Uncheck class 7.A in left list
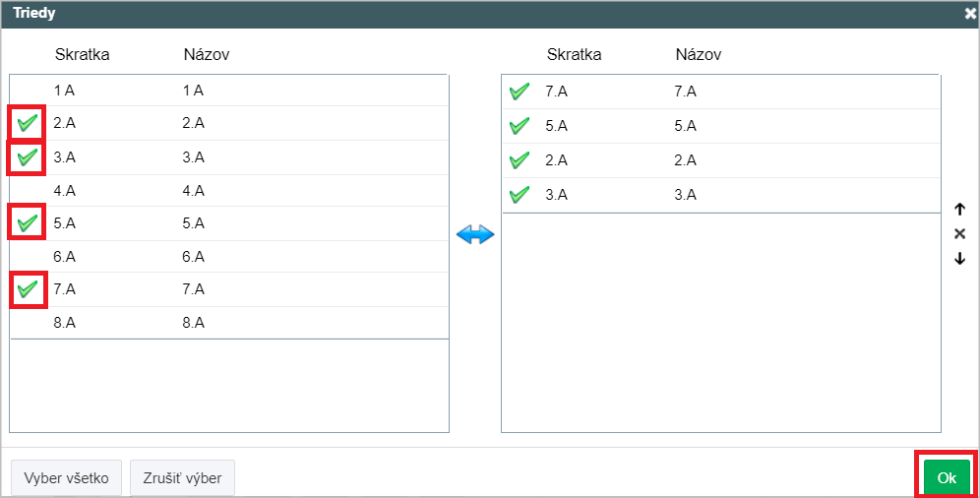This screenshot has width=980, height=498. [x=27, y=288]
